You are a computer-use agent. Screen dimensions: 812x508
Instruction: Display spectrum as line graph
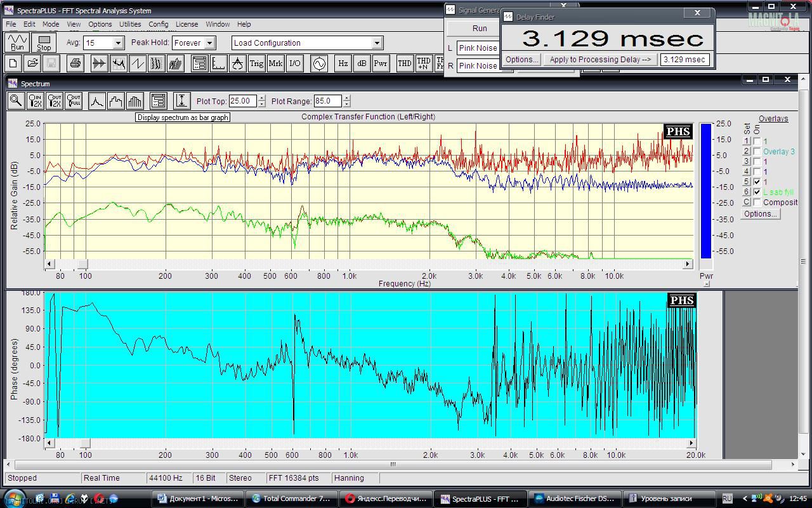click(96, 100)
